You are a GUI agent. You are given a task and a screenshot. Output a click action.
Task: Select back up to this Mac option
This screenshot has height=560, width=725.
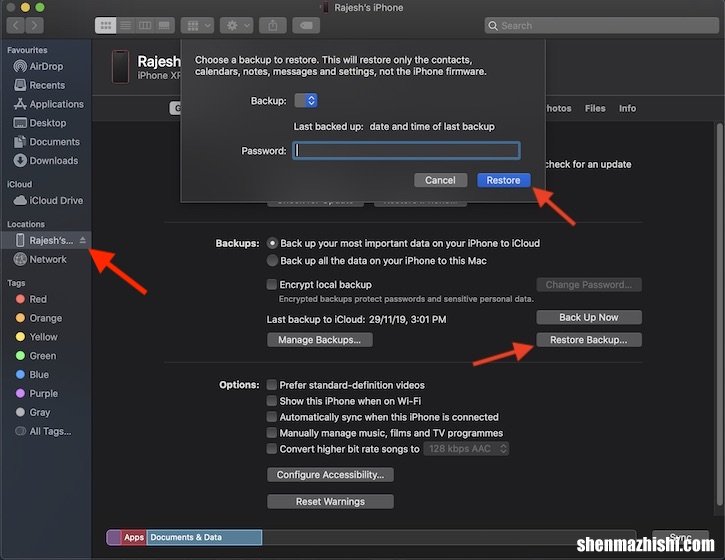[272, 260]
